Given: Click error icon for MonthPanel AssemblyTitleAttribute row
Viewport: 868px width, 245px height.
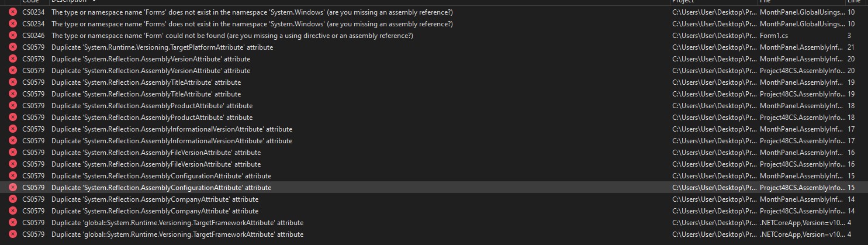Looking at the screenshot, I should (x=13, y=82).
